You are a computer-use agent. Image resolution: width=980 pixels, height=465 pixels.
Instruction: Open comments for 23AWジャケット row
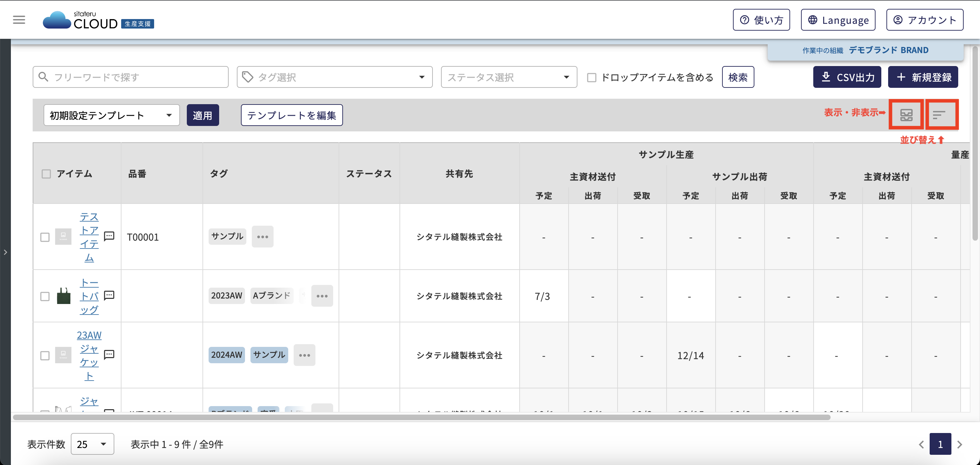pos(109,355)
